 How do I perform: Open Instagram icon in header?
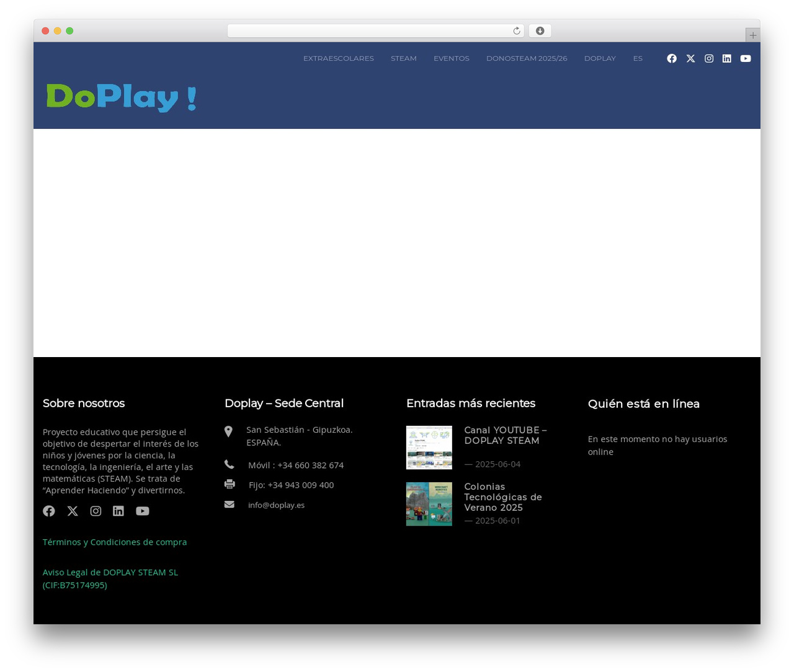click(709, 58)
